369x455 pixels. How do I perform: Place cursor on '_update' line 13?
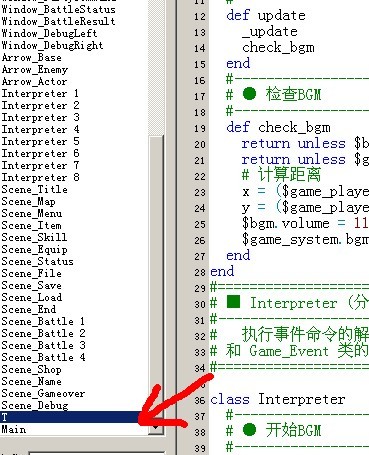click(x=270, y=31)
